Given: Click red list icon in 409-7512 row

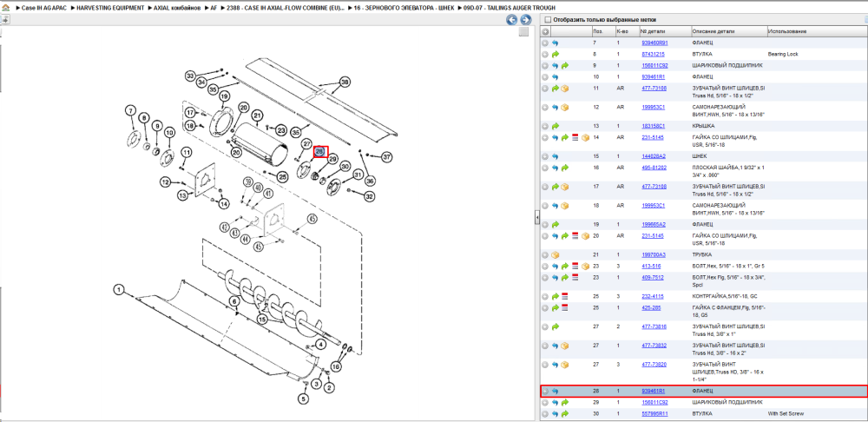Looking at the screenshot, I should click(x=575, y=277).
